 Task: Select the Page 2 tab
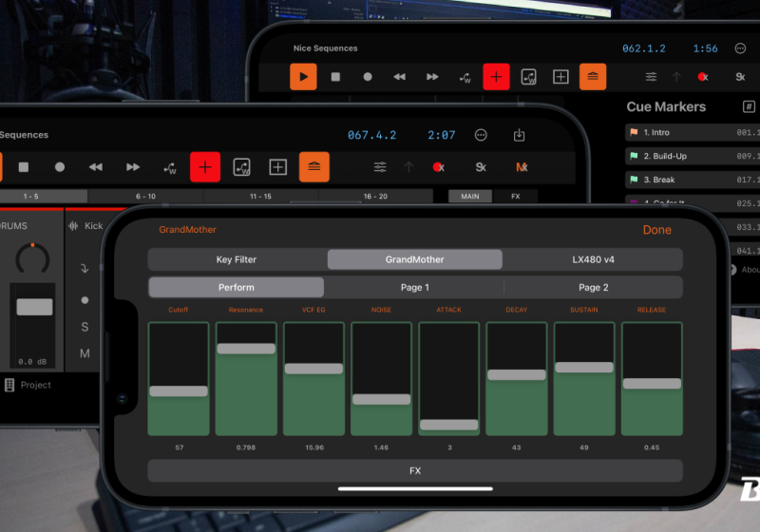pos(593,288)
